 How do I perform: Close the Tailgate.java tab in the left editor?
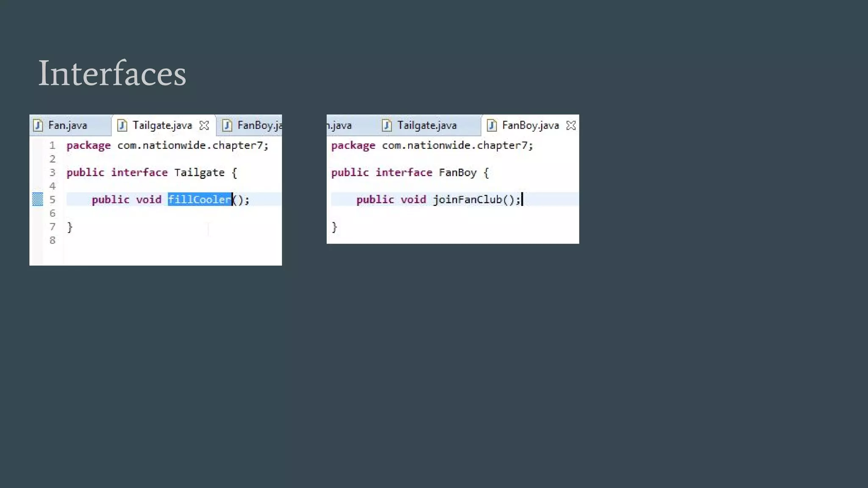(x=204, y=125)
